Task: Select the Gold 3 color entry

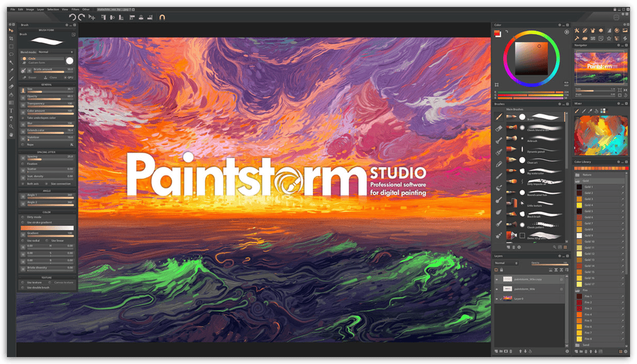Action: (x=599, y=199)
